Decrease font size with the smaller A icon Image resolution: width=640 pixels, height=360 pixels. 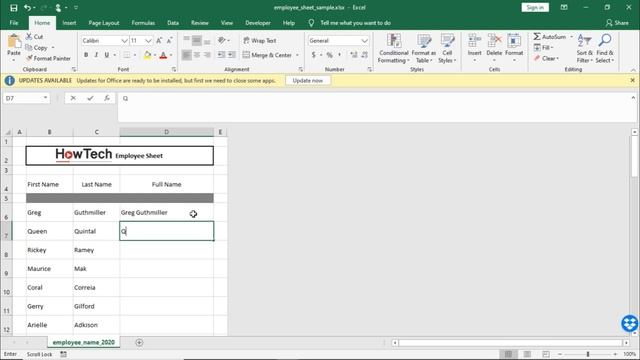[170, 40]
